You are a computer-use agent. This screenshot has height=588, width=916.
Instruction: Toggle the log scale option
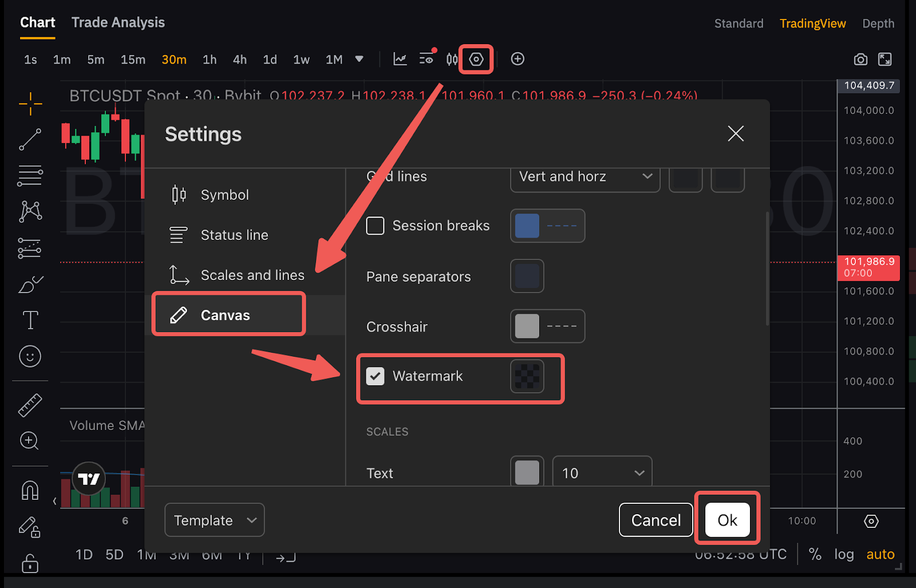pyautogui.click(x=843, y=554)
